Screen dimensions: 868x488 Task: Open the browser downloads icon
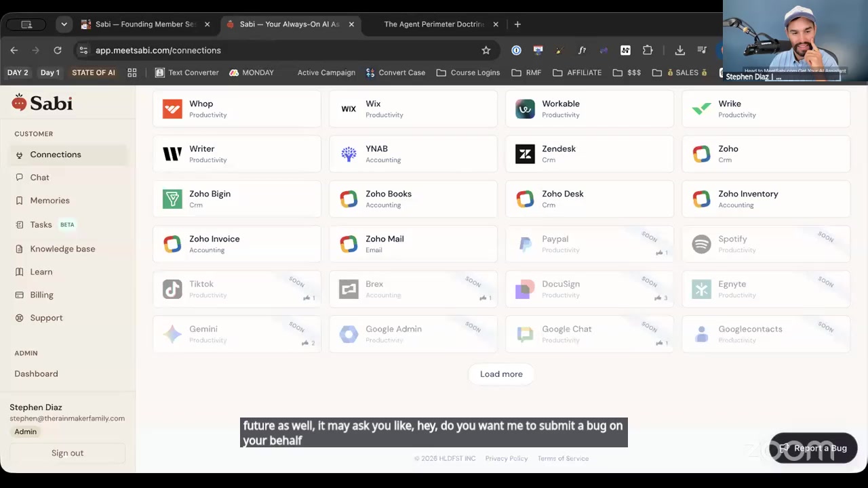point(679,50)
